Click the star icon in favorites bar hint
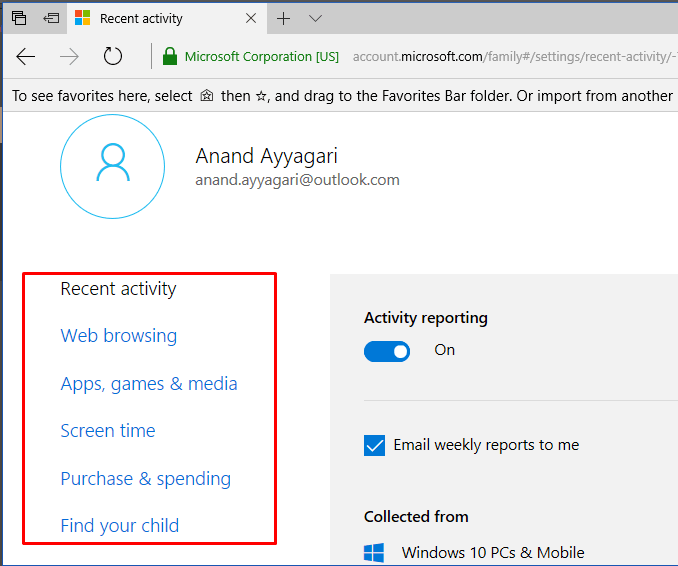The width and height of the screenshot is (678, 566). 261,96
